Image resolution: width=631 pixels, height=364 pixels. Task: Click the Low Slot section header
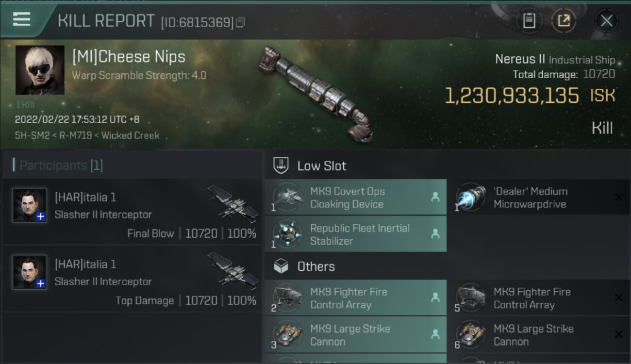coord(321,166)
